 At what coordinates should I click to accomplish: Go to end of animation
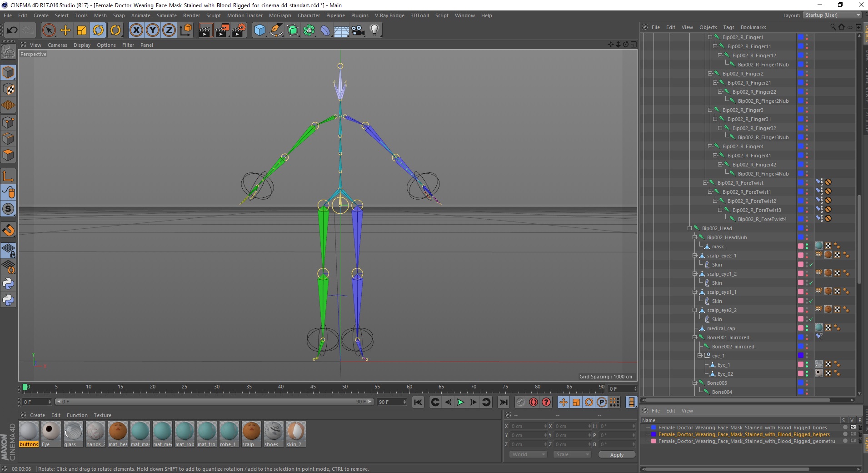click(503, 402)
